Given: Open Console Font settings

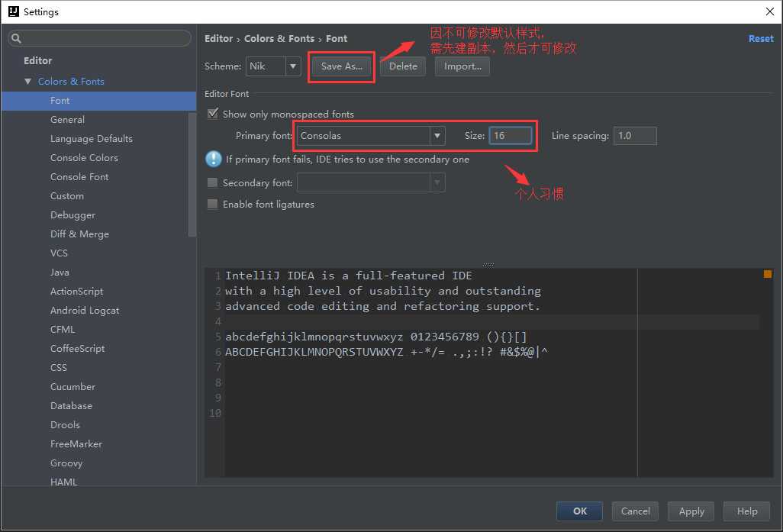Looking at the screenshot, I should tap(79, 177).
